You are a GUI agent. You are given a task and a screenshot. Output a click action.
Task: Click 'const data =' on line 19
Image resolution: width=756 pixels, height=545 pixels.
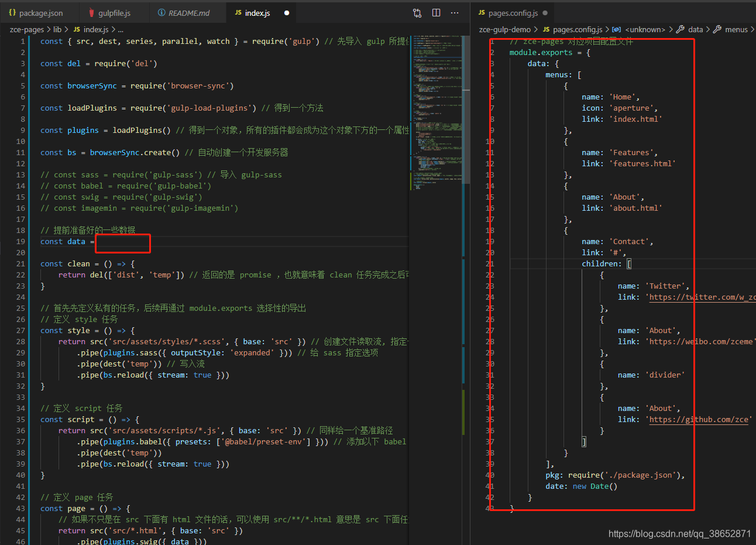tap(68, 241)
